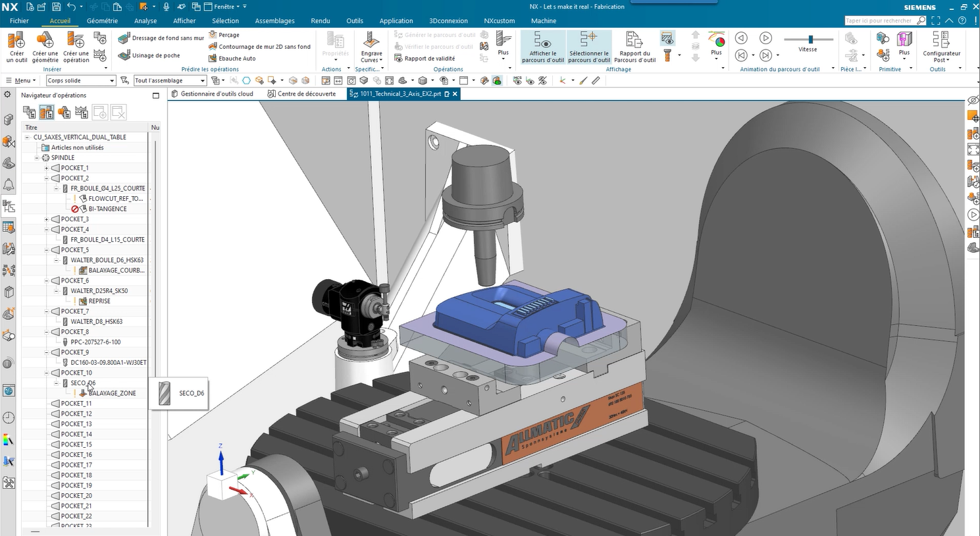Viewport: 980px width, 536px height.
Task: Click Articles non utilisés folder
Action: pyautogui.click(x=77, y=147)
